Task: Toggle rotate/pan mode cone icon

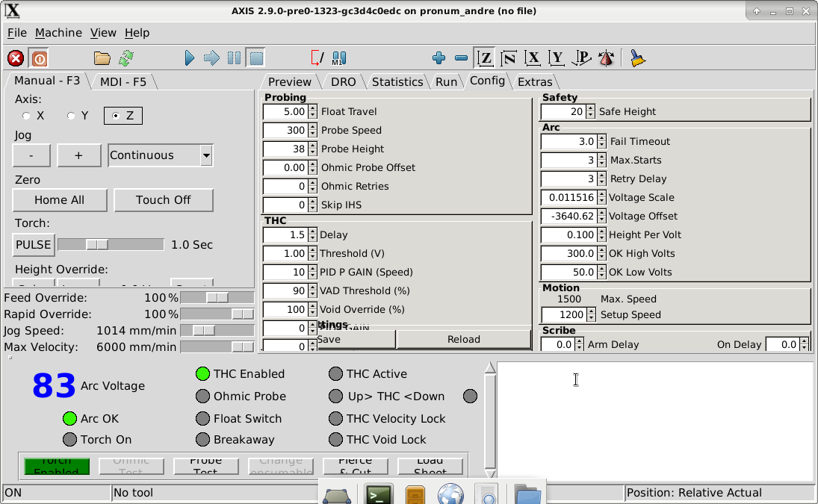Action: pos(606,57)
